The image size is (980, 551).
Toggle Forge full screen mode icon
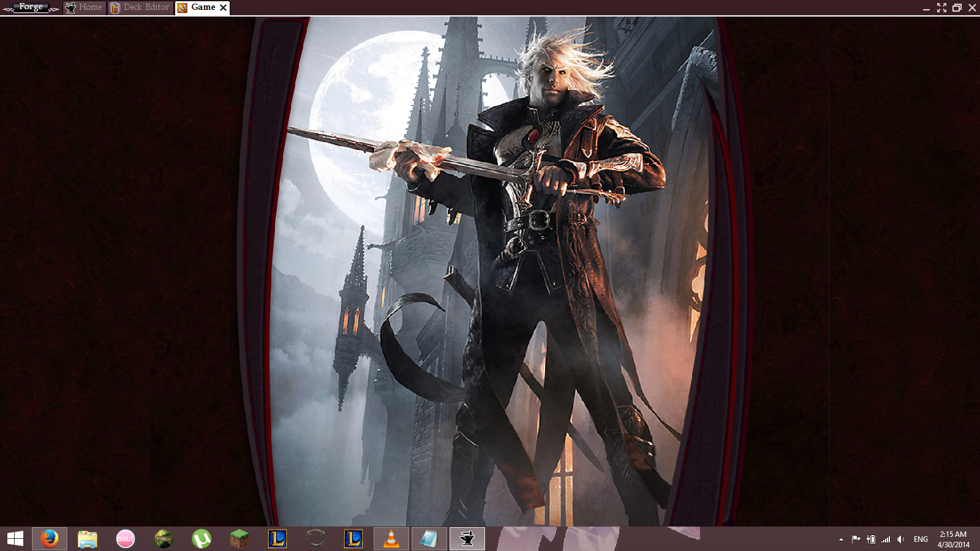coord(941,7)
